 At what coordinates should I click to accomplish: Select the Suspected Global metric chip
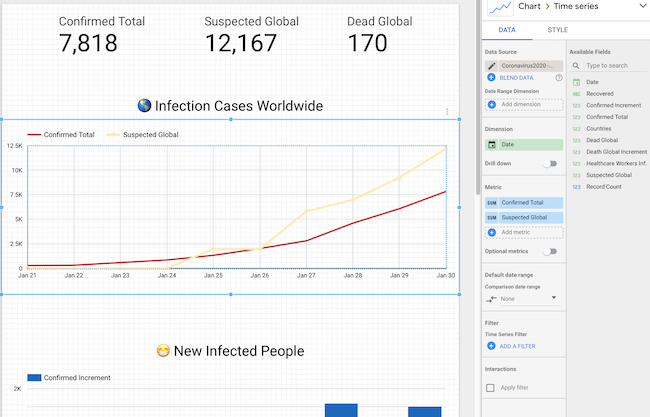[524, 218]
